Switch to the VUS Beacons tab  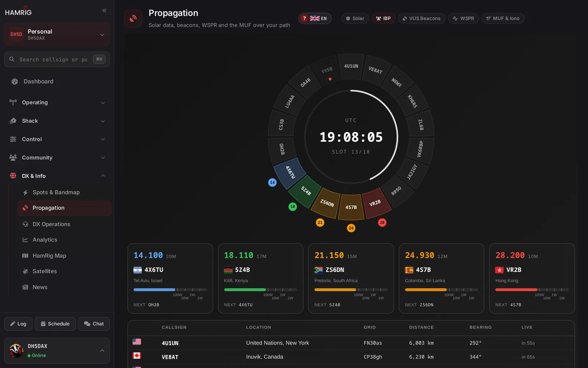(x=422, y=18)
